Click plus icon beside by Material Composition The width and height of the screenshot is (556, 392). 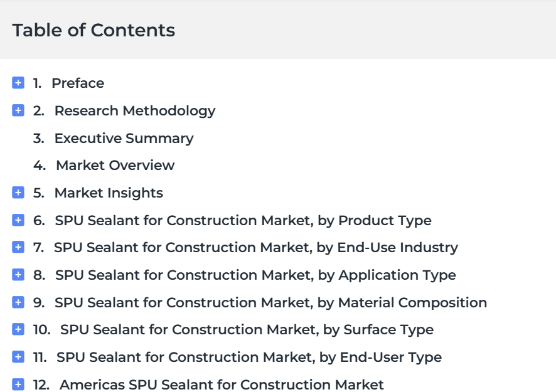click(x=18, y=302)
